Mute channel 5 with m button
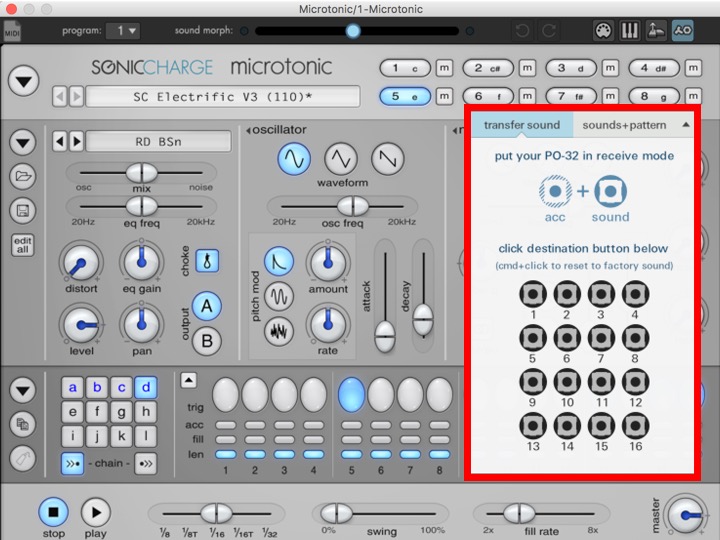 (x=444, y=96)
